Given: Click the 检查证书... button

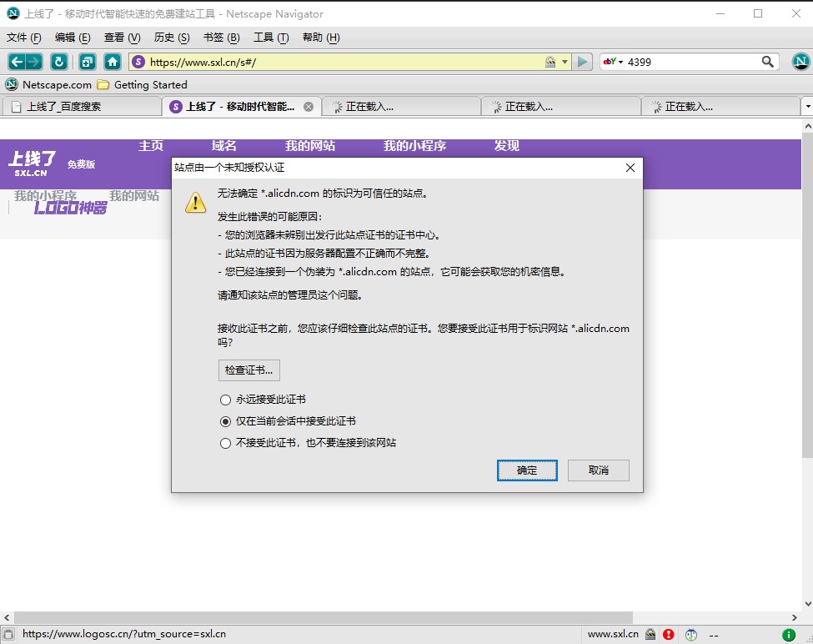Looking at the screenshot, I should coord(248,370).
